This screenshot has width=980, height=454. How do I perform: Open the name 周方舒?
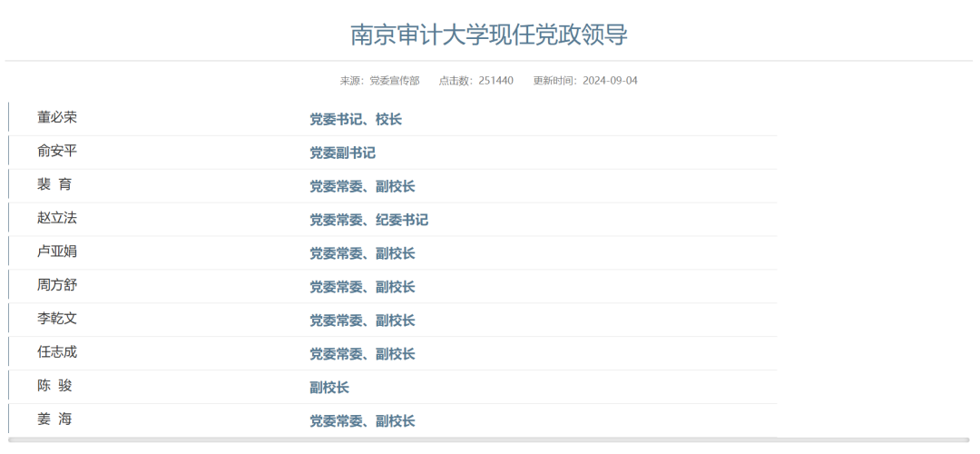tap(57, 285)
